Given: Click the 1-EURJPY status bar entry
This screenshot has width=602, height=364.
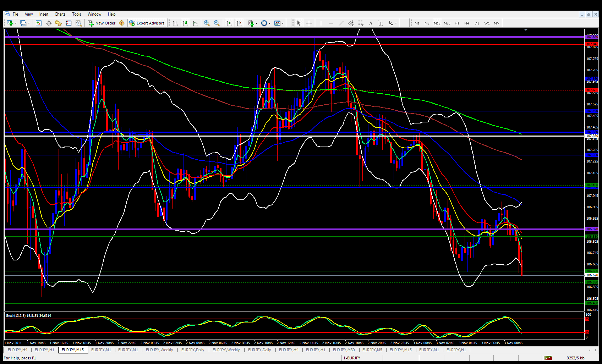Looking at the screenshot, I should 352,358.
